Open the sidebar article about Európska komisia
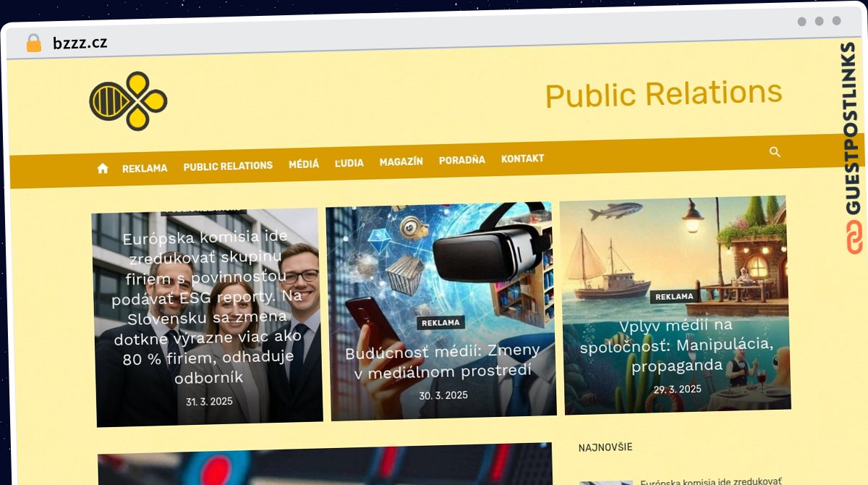 coord(710,481)
